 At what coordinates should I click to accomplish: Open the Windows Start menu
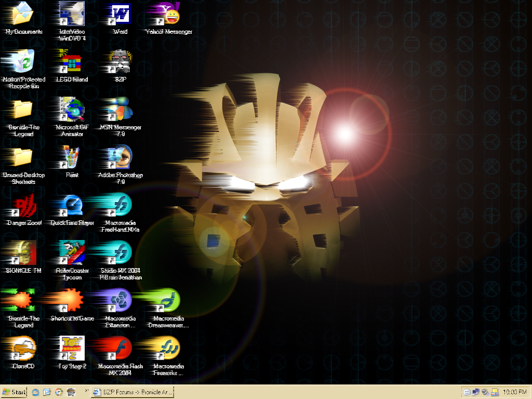14,392
